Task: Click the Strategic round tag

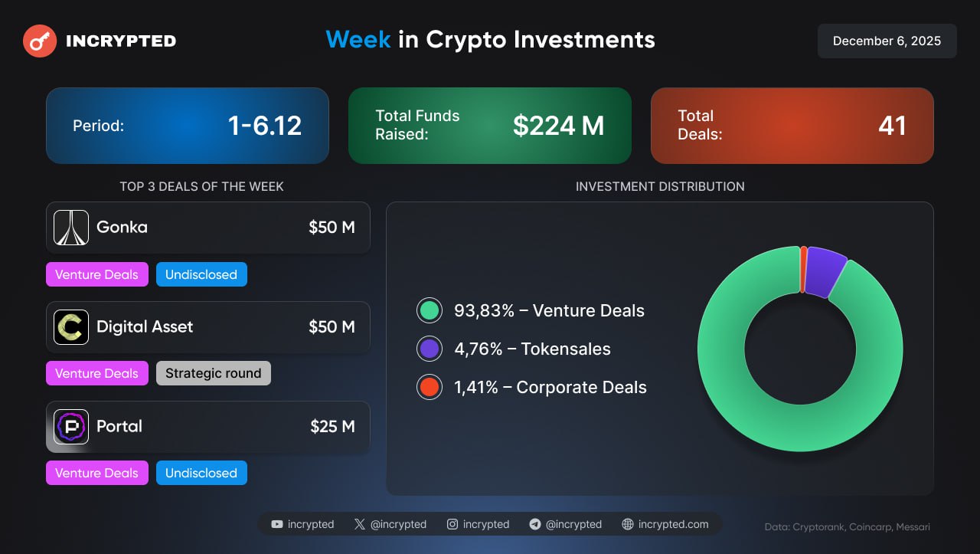Action: tap(214, 373)
